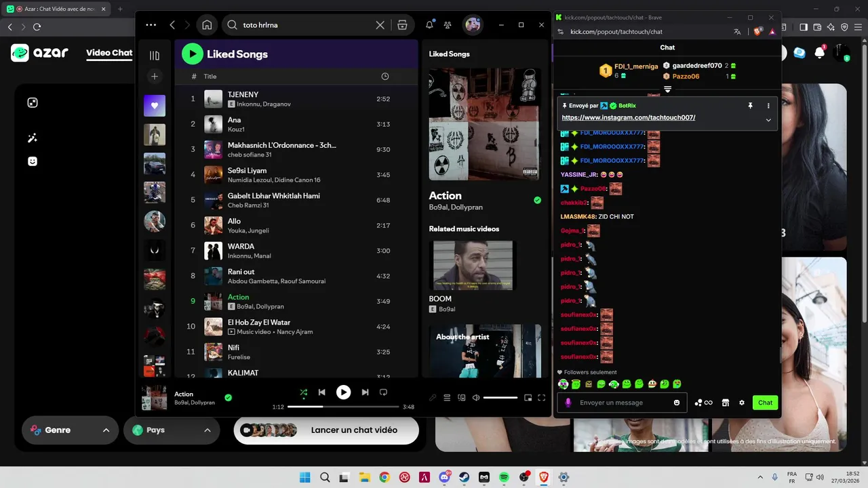Open Azar effects magic wand icon

tap(32, 138)
